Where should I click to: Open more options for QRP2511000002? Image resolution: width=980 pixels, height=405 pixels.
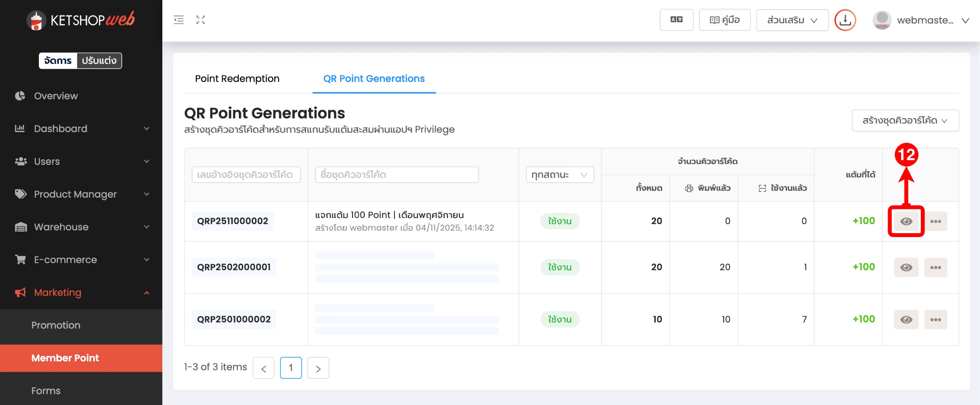(x=936, y=221)
